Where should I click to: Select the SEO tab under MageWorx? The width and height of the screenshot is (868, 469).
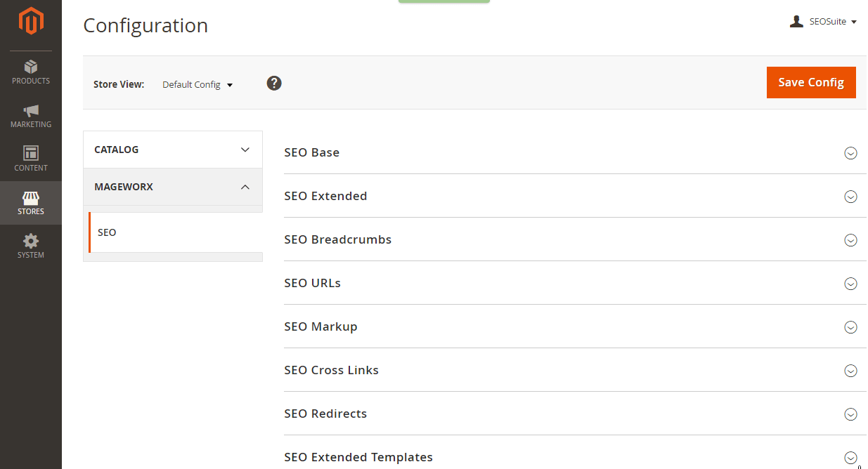coord(176,232)
